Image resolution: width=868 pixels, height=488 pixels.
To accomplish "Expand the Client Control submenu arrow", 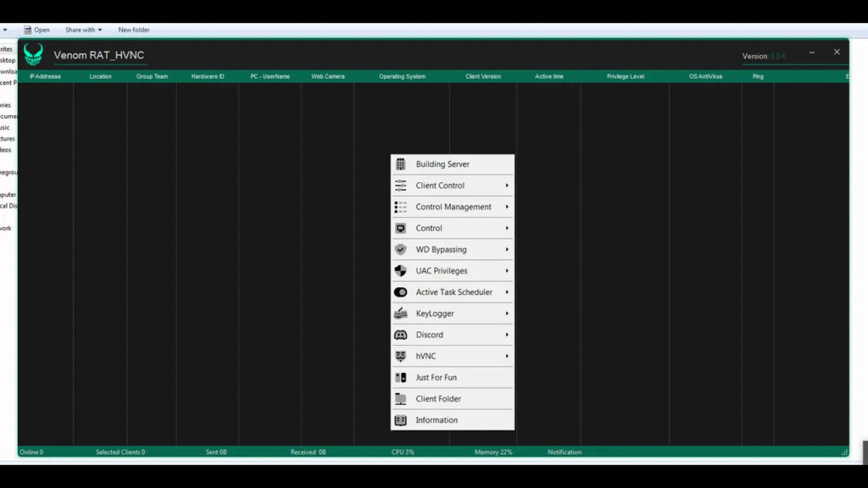I will click(507, 186).
